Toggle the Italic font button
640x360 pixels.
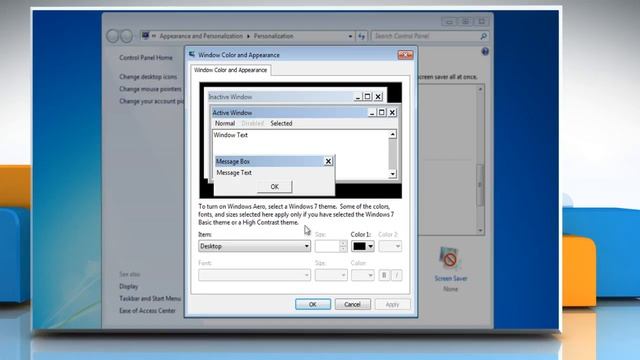click(396, 275)
